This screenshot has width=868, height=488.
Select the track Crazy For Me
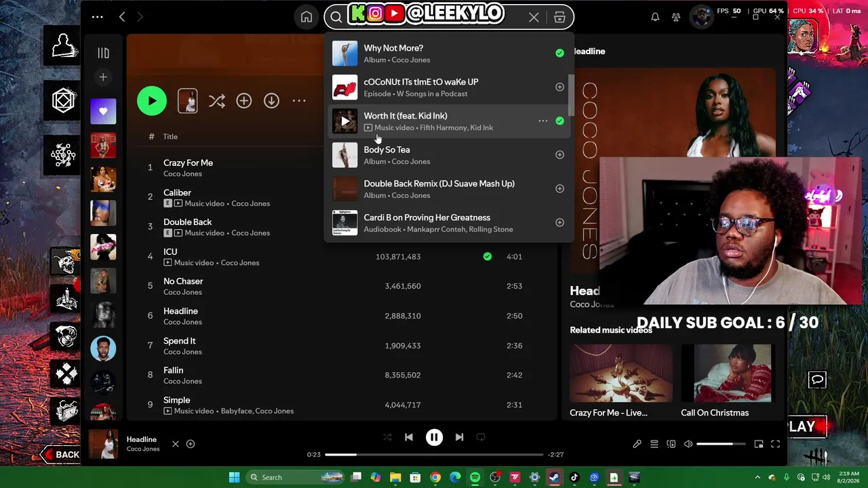(x=188, y=163)
